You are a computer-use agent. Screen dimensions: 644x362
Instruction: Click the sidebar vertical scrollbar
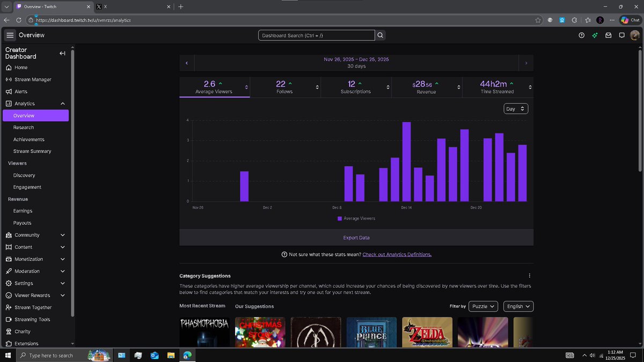click(x=72, y=182)
